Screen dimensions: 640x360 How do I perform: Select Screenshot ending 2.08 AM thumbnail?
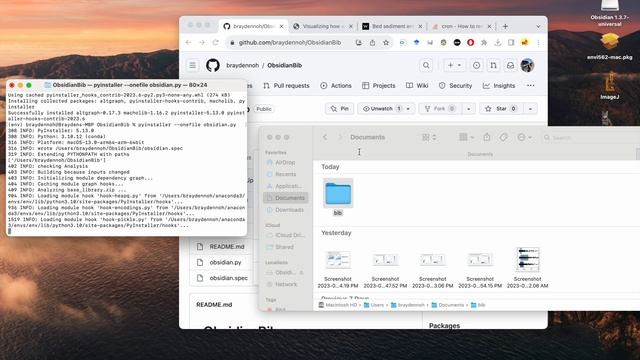tap(527, 260)
